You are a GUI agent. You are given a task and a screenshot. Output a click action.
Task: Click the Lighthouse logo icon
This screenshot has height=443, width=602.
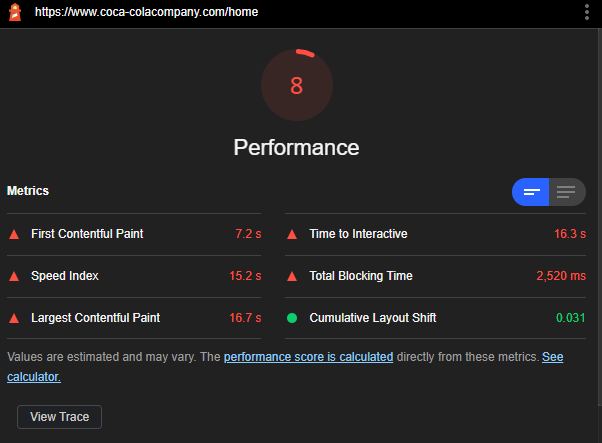[15, 12]
